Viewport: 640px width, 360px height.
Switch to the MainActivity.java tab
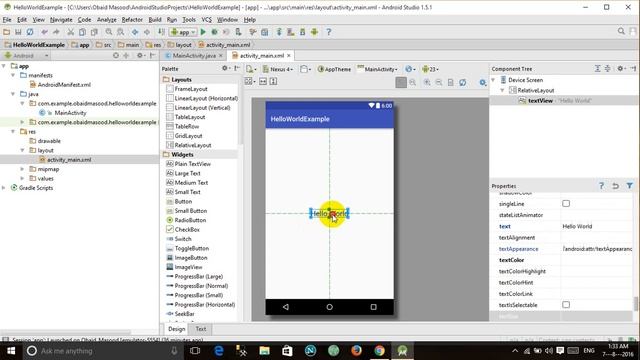coord(193,56)
